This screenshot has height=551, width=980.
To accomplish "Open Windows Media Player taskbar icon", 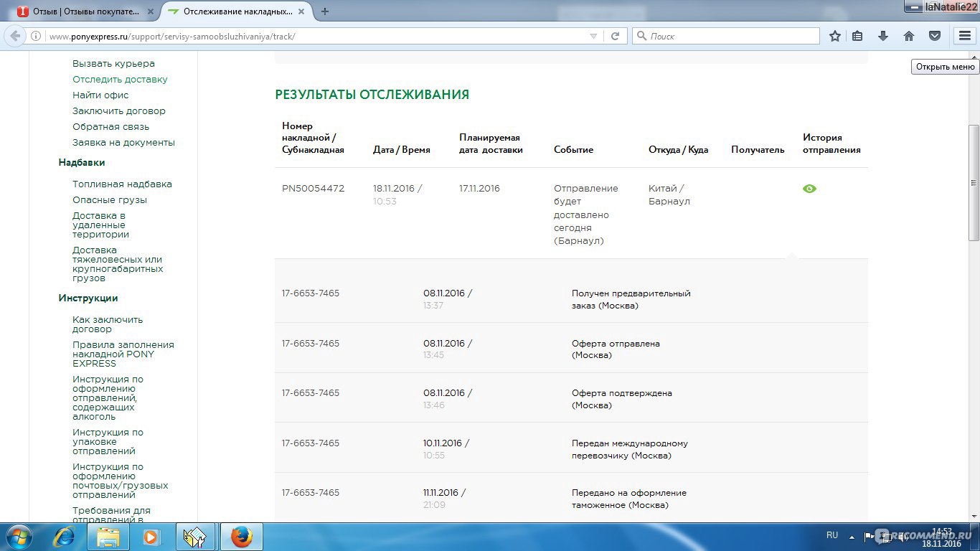I will pyautogui.click(x=151, y=537).
